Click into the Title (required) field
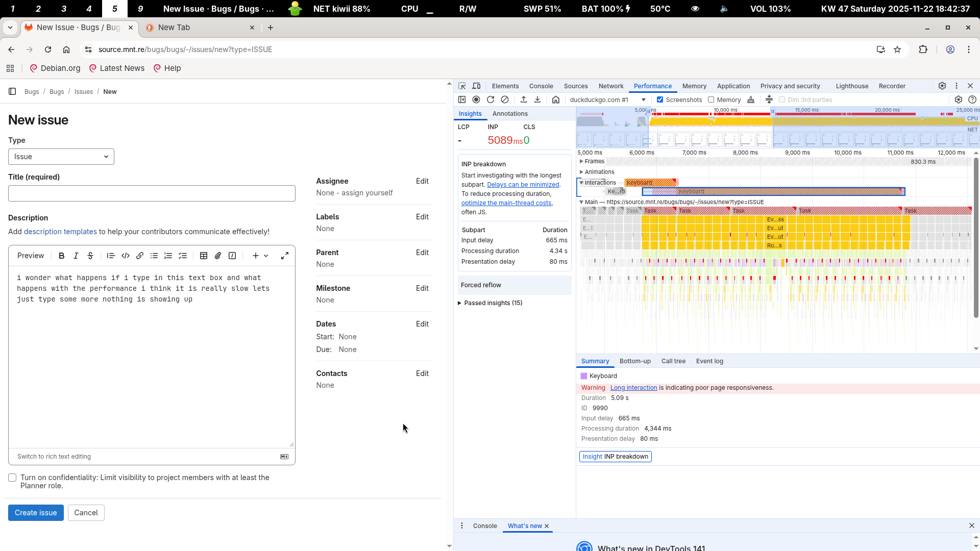Image resolution: width=980 pixels, height=551 pixels. tap(152, 193)
